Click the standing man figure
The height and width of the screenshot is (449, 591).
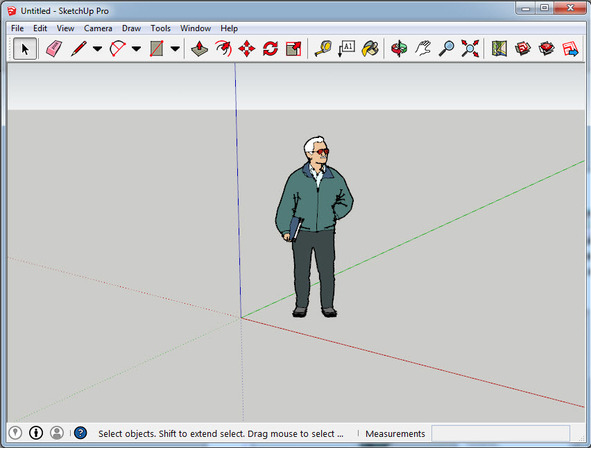314,227
